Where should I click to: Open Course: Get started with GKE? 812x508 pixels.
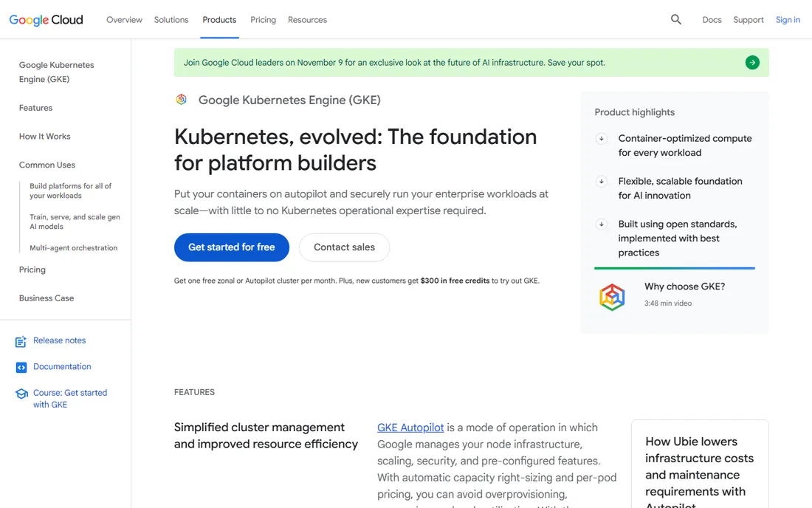coord(70,399)
